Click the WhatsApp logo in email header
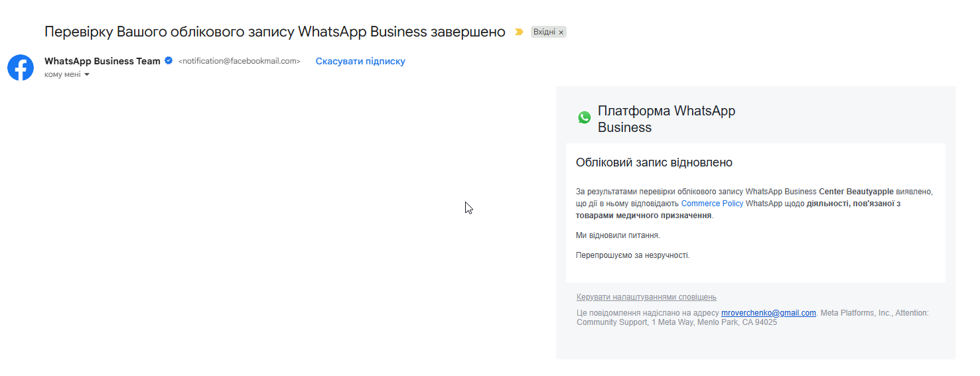Screen dimensions: 980x376 point(584,118)
